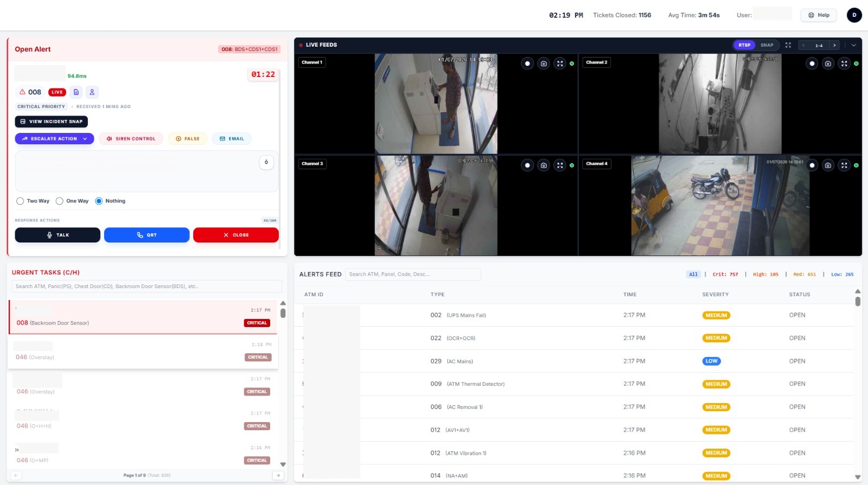Viewport: 868px width, 485px height.
Task: Click View Incident Snap button
Action: (x=52, y=122)
